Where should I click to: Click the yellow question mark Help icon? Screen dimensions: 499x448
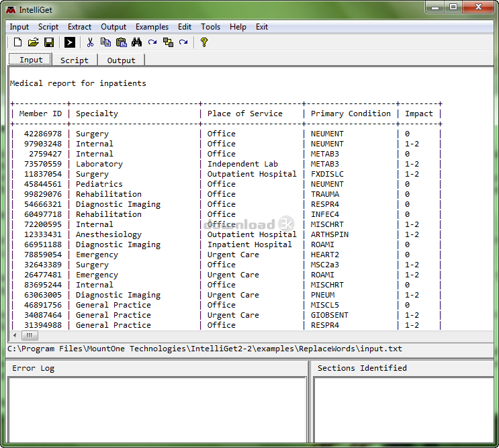(204, 42)
